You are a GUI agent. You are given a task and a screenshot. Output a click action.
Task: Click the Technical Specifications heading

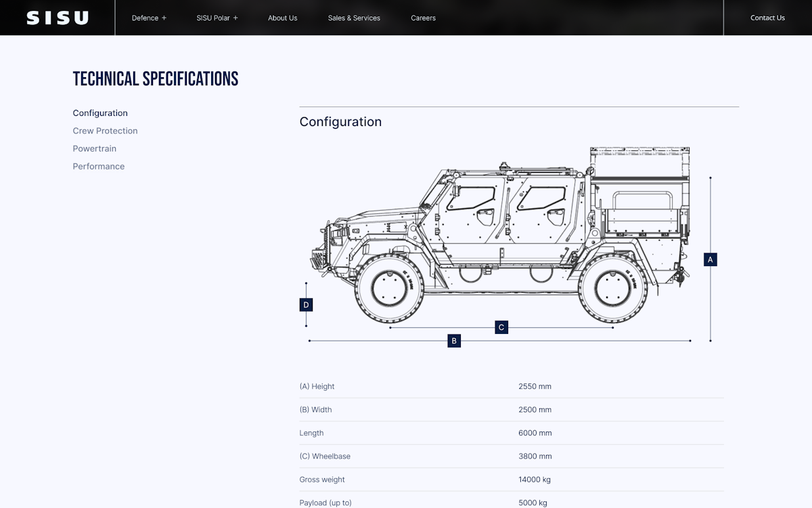(x=156, y=79)
